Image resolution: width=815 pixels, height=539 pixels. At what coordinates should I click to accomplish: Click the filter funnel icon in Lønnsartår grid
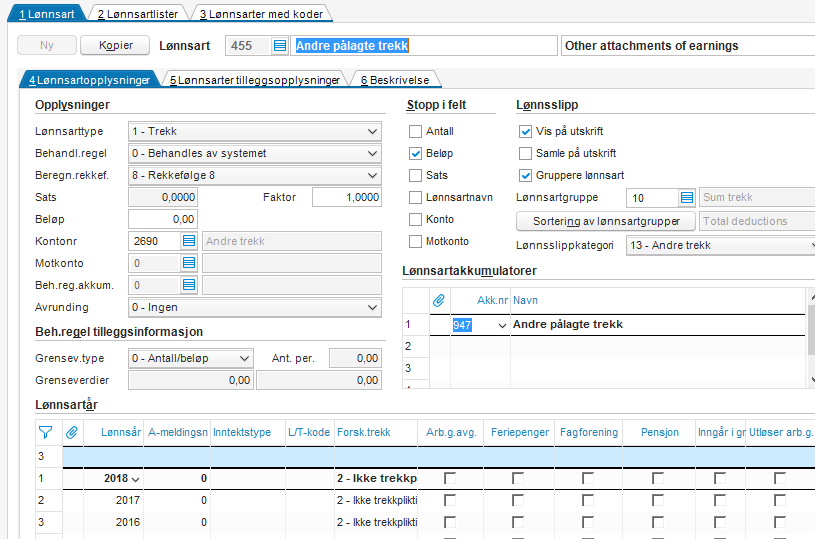tap(44, 432)
